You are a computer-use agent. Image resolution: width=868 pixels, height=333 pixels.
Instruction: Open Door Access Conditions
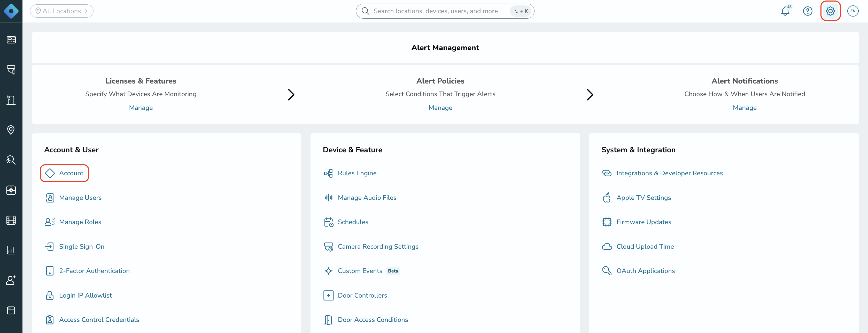pos(366,320)
